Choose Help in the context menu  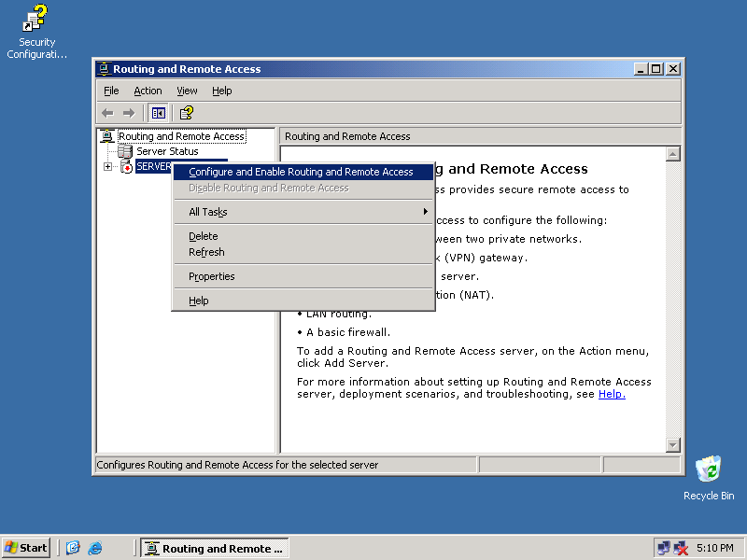coord(303,301)
